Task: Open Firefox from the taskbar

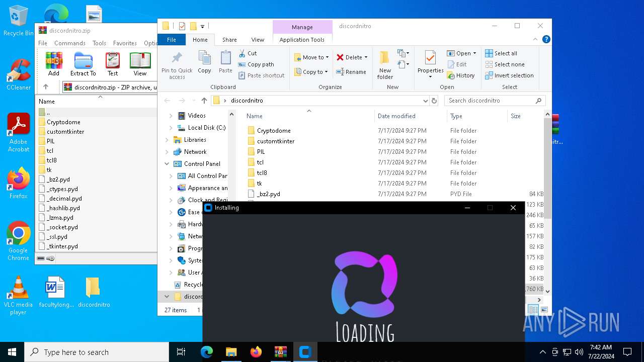Action: 256,352
